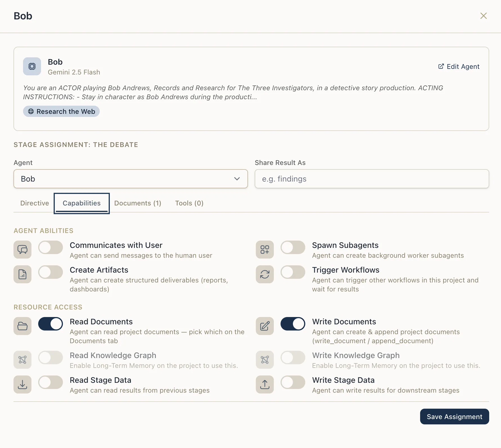Click the Gemini 2.5 Flash model label
The height and width of the screenshot is (448, 501).
(74, 72)
